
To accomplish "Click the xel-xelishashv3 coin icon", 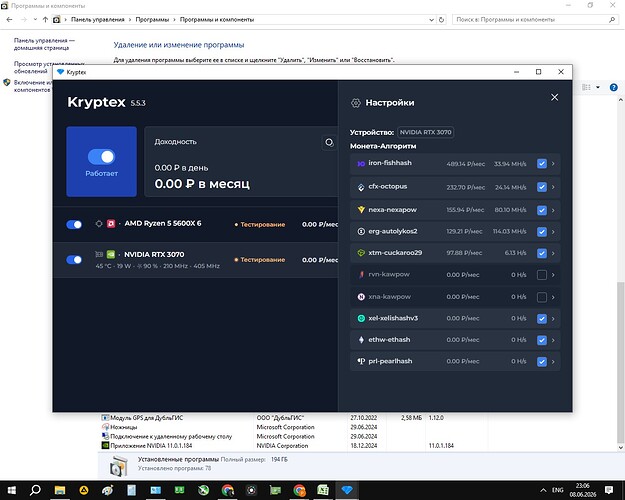I will [x=361, y=318].
